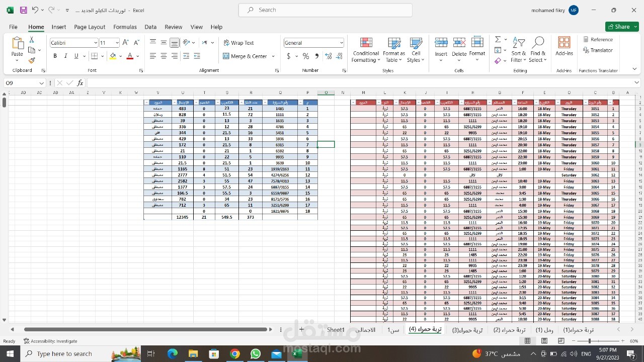Switch to the Review tab
Image resolution: width=644 pixels, height=362 pixels.
coord(174,27)
